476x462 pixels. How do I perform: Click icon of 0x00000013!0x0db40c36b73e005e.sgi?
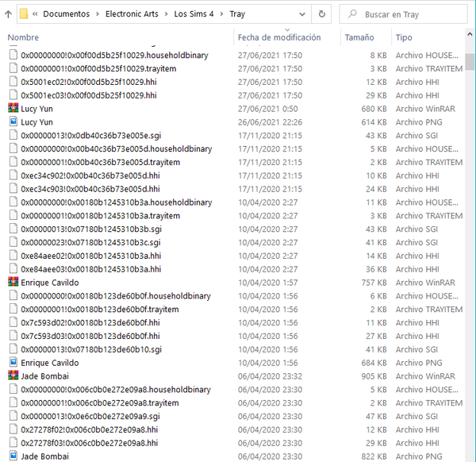tap(13, 135)
